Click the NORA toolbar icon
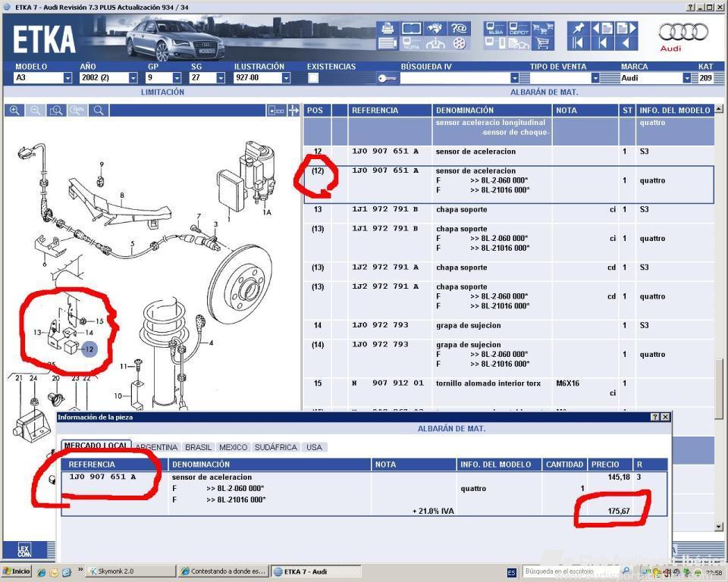The image size is (728, 582). [411, 44]
